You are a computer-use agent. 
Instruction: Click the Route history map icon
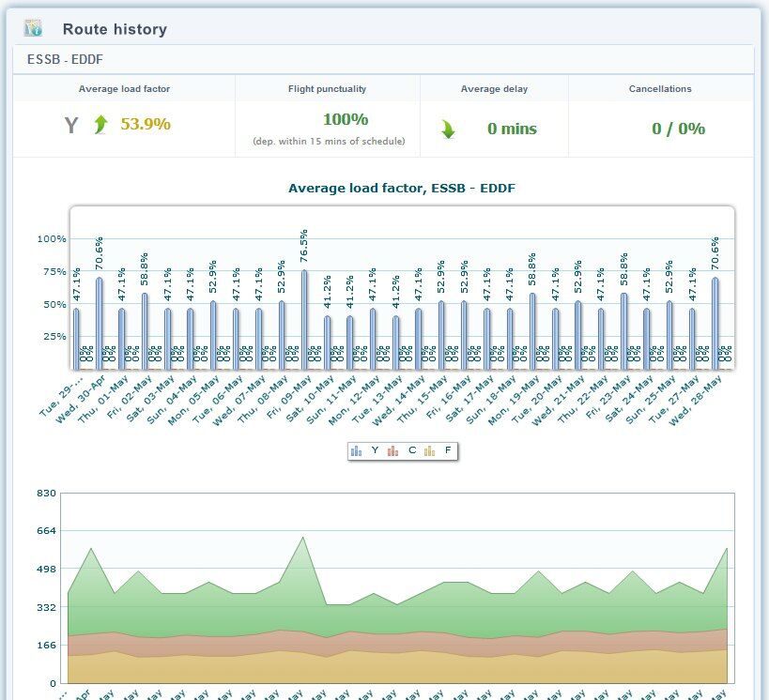click(x=33, y=28)
